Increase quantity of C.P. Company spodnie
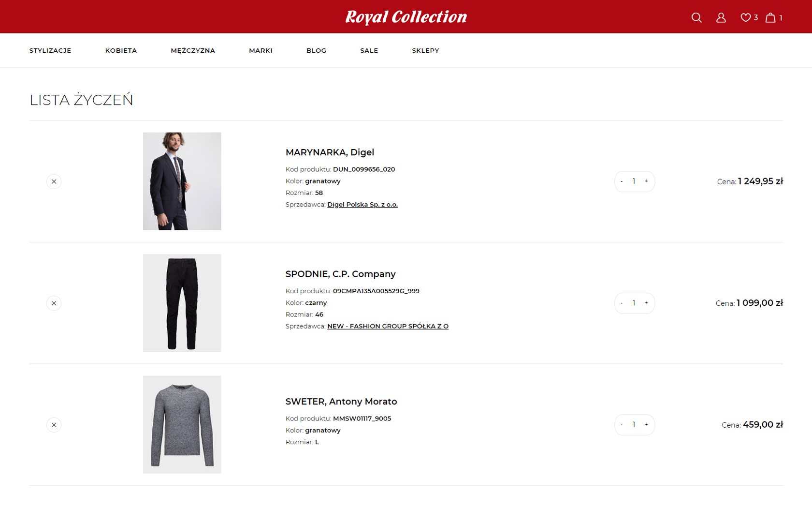The width and height of the screenshot is (812, 508). [x=646, y=303]
